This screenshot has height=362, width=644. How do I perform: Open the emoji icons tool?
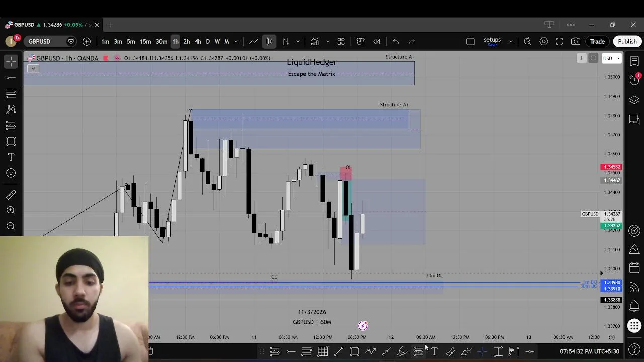pyautogui.click(x=11, y=173)
